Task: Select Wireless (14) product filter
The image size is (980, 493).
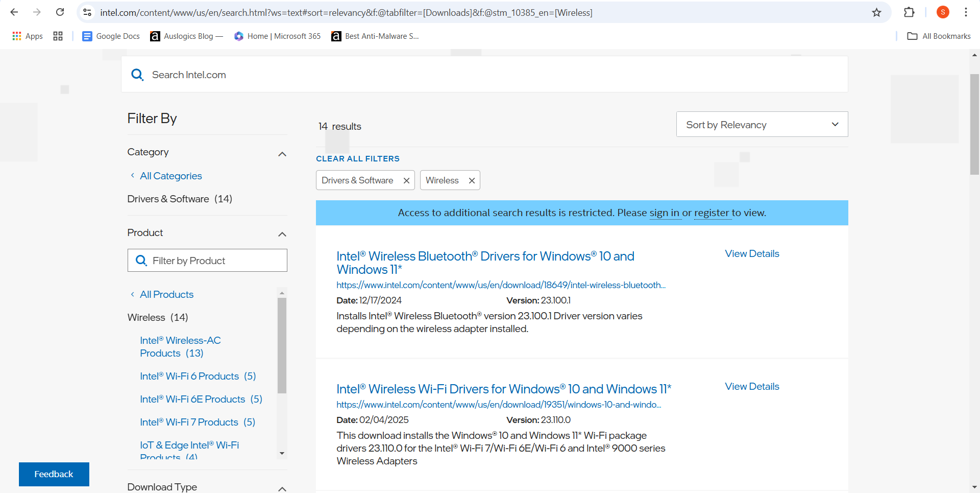Action: [x=158, y=317]
